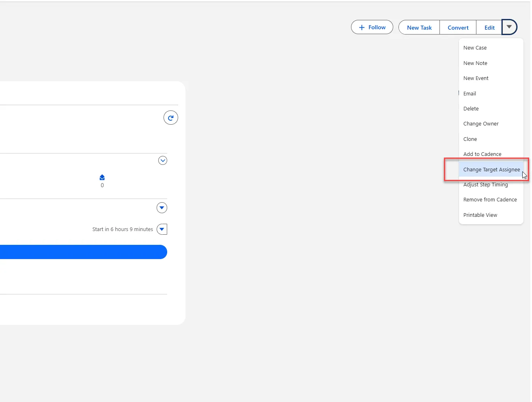Click the circular refresh icon
The height and width of the screenshot is (402, 532).
tap(171, 118)
